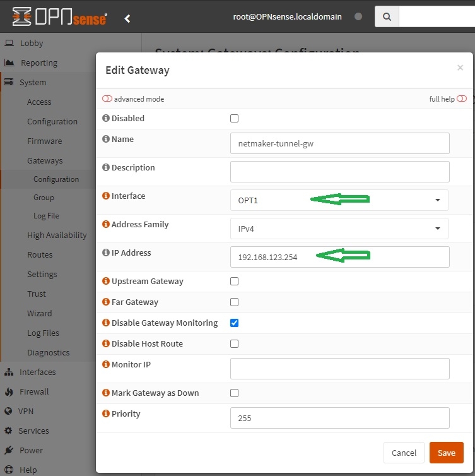Uncheck Disable Gateway Monitoring checkbox
This screenshot has height=476, width=475.
click(235, 323)
